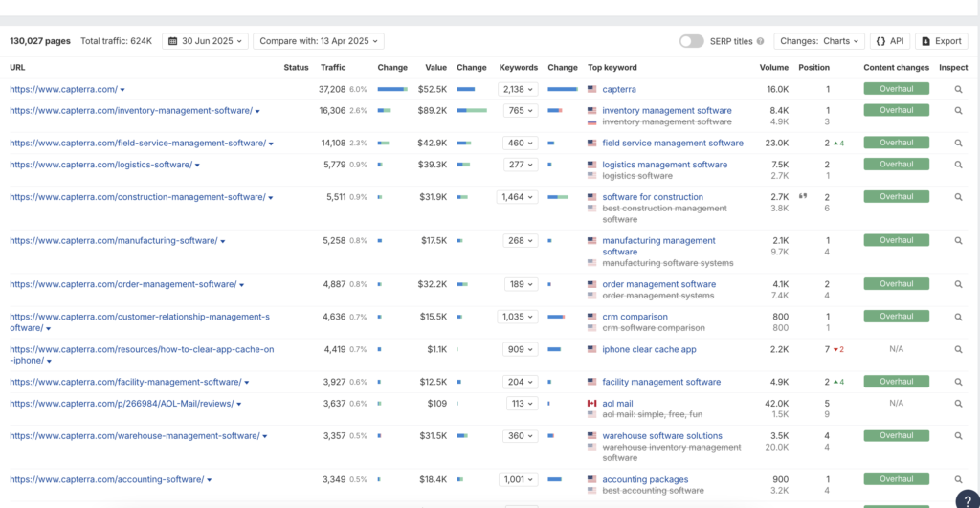980x508 pixels.
Task: Open inspect magnifier for logistics-software row
Action: [x=958, y=165]
